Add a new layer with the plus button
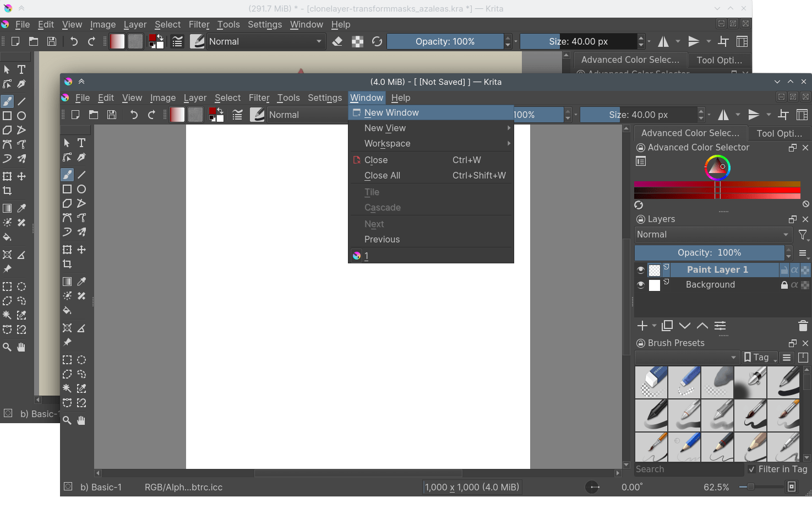This screenshot has width=812, height=524. coord(642,326)
